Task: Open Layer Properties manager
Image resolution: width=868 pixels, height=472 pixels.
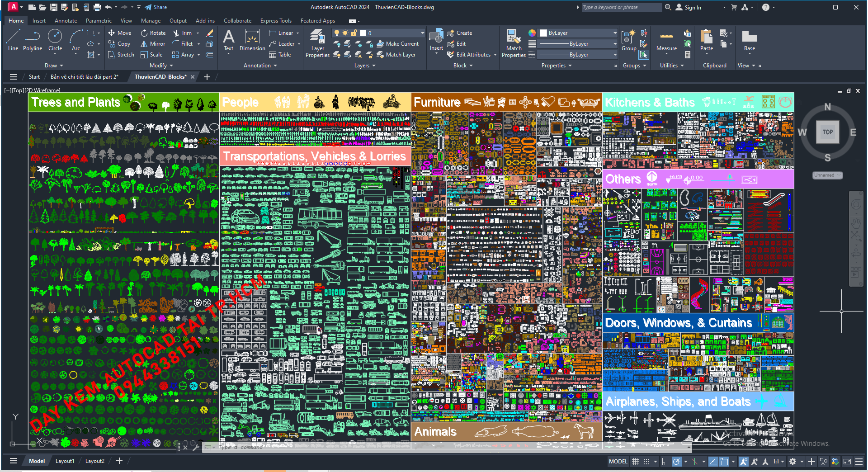Action: click(317, 43)
